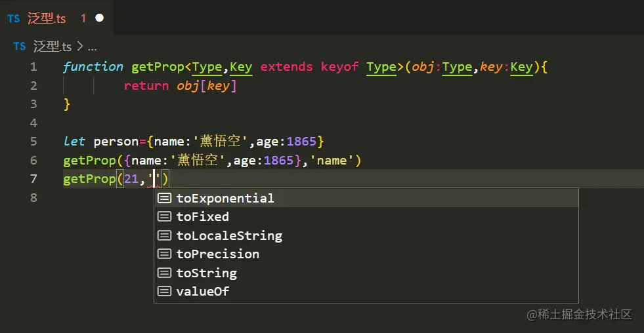Expand the breadcrumb ellipsis symbol menu

point(92,47)
